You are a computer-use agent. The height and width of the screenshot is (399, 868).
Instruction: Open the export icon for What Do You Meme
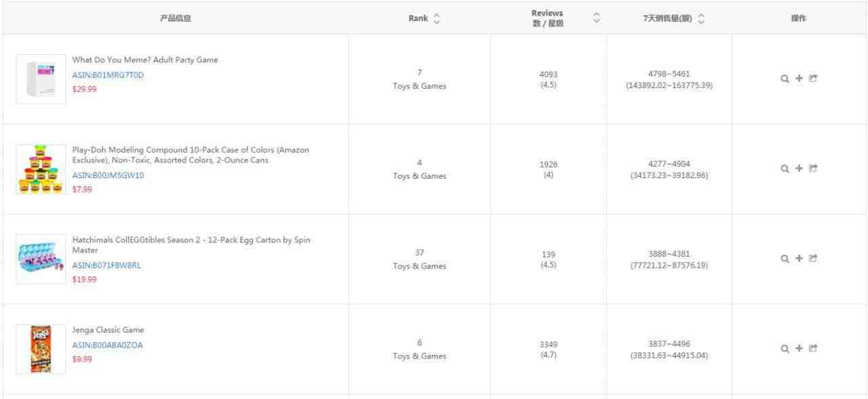click(813, 79)
